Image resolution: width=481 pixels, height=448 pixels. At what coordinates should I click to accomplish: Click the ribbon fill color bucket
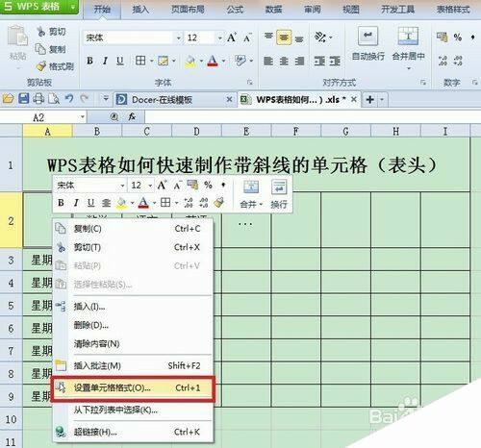(190, 61)
